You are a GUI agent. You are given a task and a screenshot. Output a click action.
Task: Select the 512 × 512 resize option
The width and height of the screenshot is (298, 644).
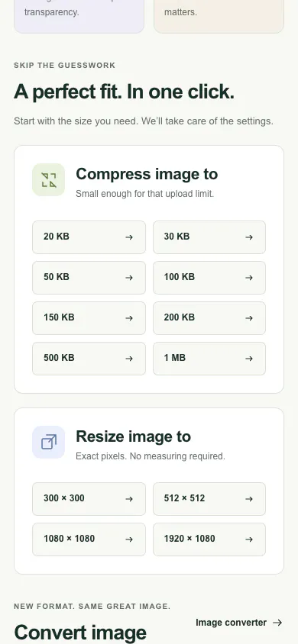[209, 498]
